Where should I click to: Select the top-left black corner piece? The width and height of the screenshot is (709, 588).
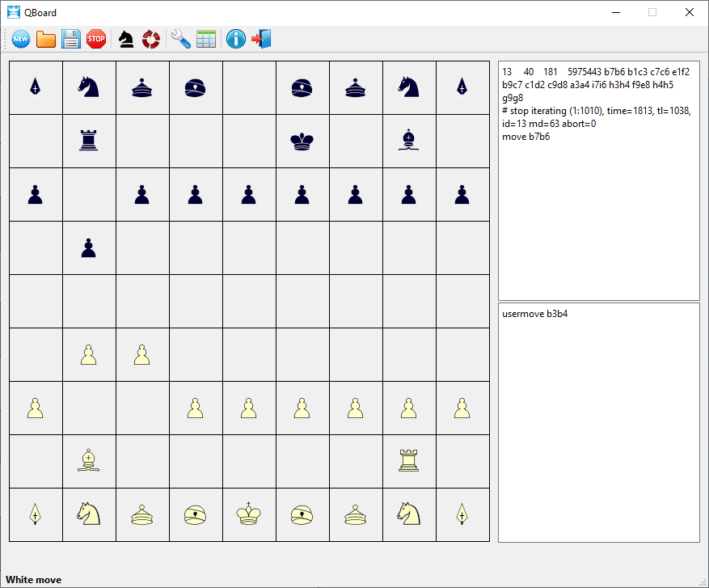pos(36,87)
